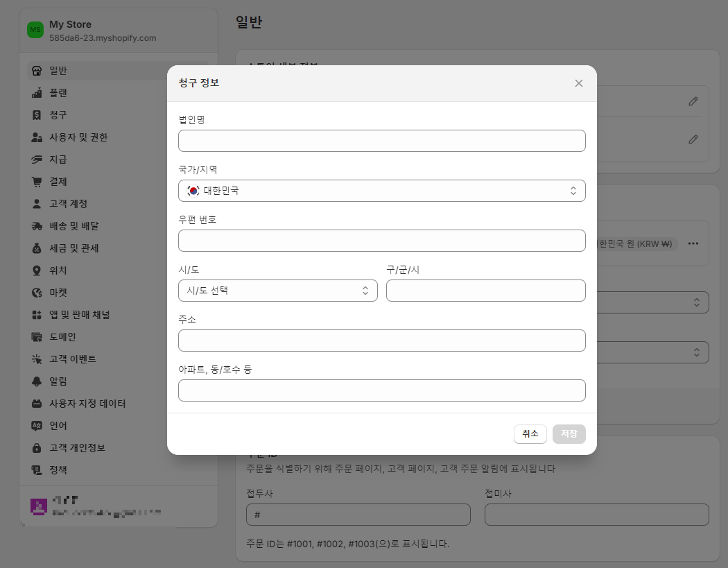Click the 앱 및 판매 채널 grid icon
The image size is (728, 568).
click(37, 315)
